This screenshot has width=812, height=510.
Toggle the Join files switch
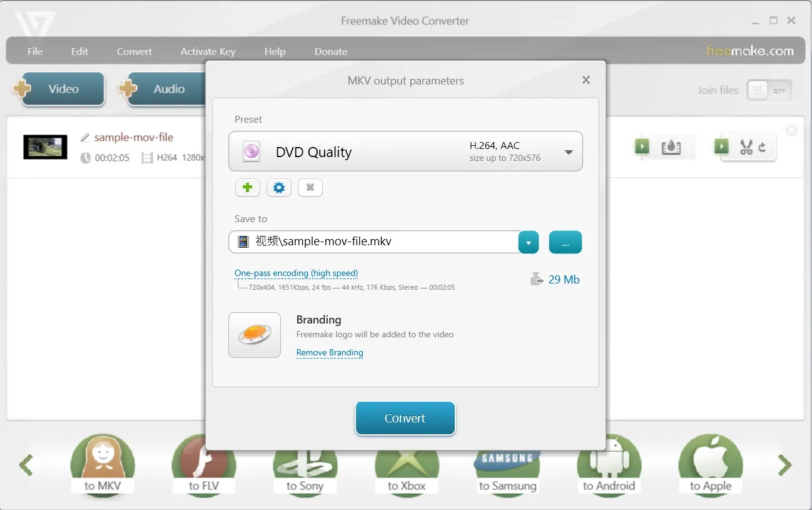(769, 90)
